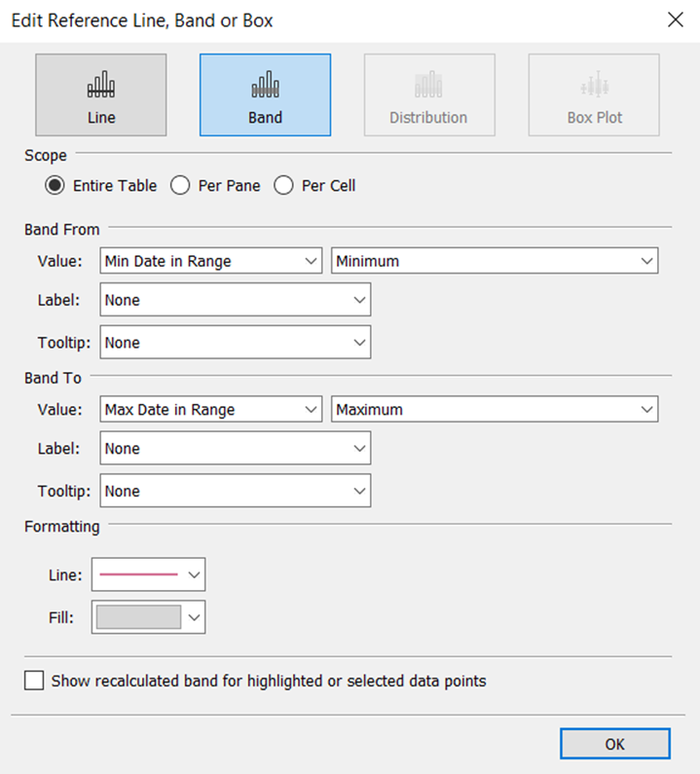700x774 pixels.
Task: Expand the Band From Label dropdown
Action: click(x=236, y=300)
